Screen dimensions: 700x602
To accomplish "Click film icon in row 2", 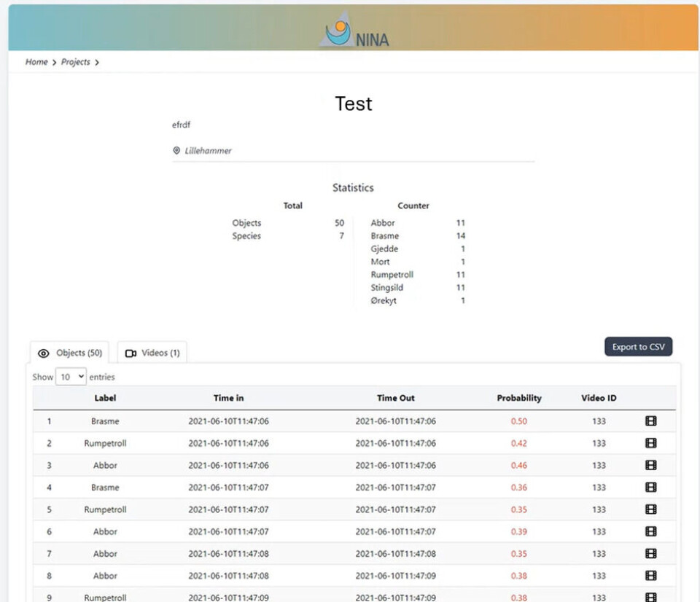I will point(650,443).
